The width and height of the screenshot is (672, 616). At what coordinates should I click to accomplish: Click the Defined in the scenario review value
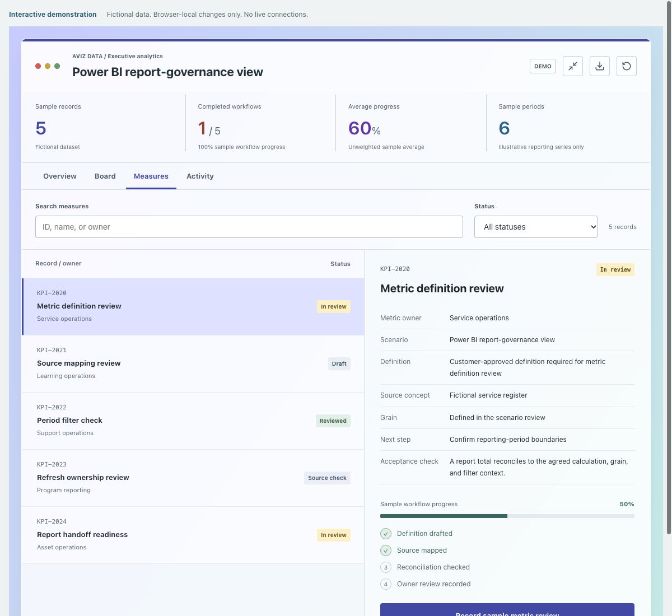click(497, 418)
